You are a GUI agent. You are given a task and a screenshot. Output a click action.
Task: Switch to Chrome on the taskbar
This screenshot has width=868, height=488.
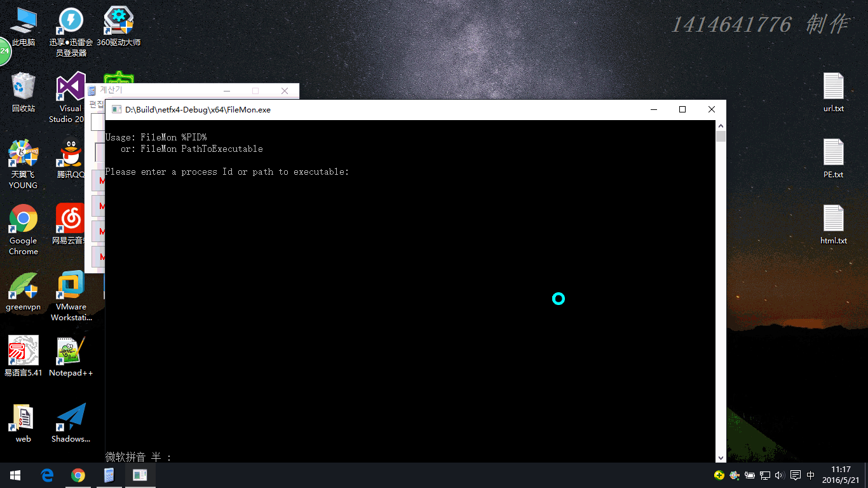(x=78, y=475)
